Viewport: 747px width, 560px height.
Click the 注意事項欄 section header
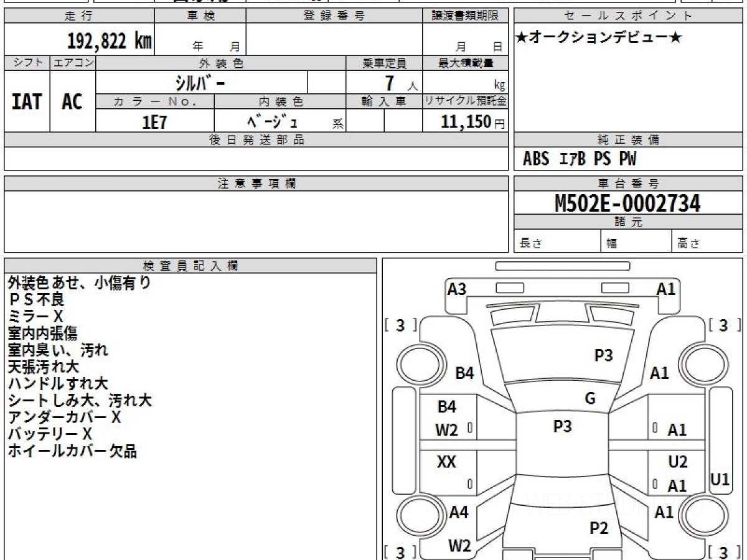(x=256, y=184)
